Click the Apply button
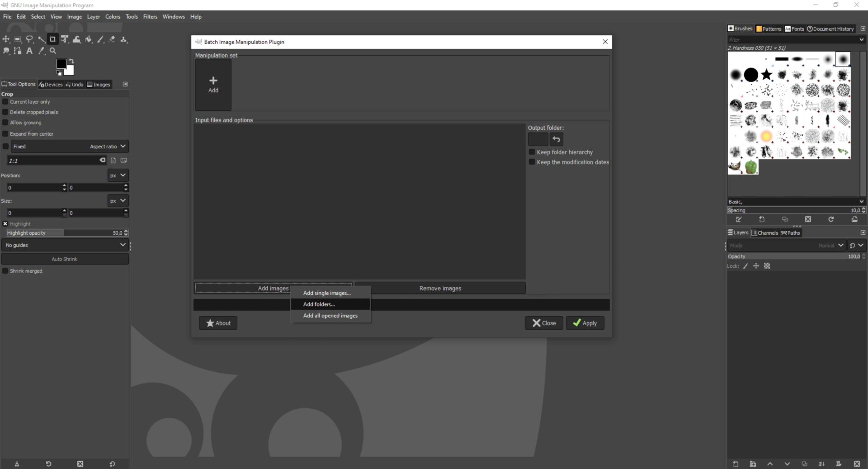This screenshot has width=868, height=469. [x=585, y=323]
